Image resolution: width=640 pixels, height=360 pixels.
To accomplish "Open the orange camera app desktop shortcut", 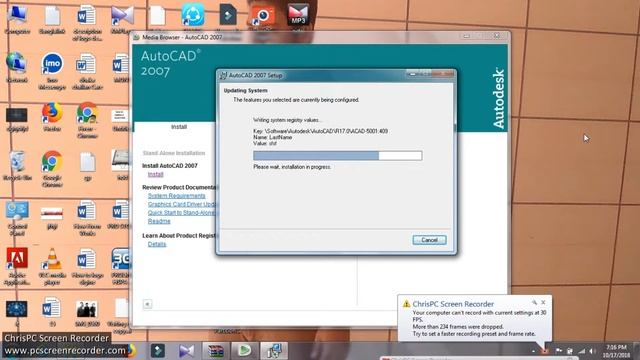I will 262,16.
